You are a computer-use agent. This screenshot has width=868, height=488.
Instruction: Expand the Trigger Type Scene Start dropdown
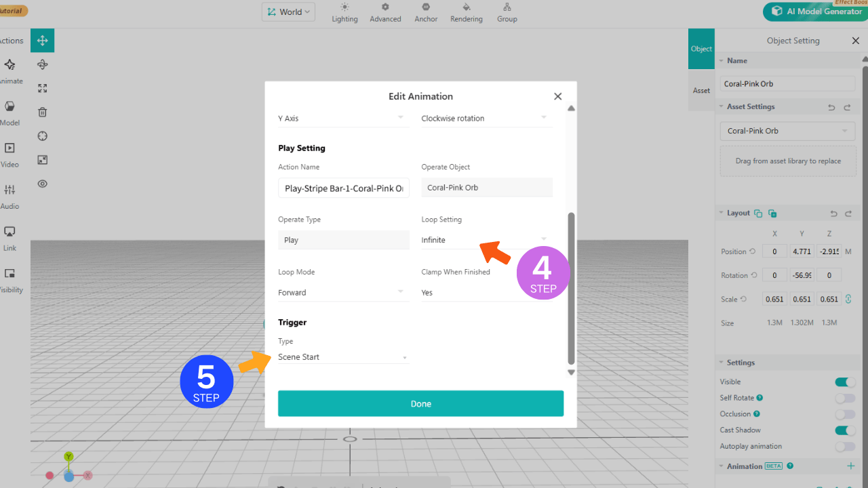[343, 357]
